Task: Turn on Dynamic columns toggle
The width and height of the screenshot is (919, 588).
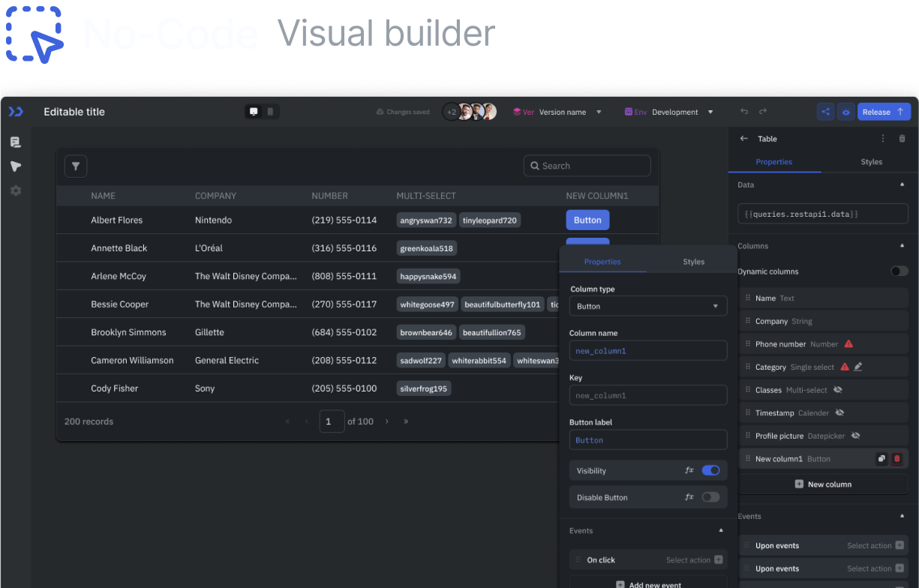Action: 899,271
